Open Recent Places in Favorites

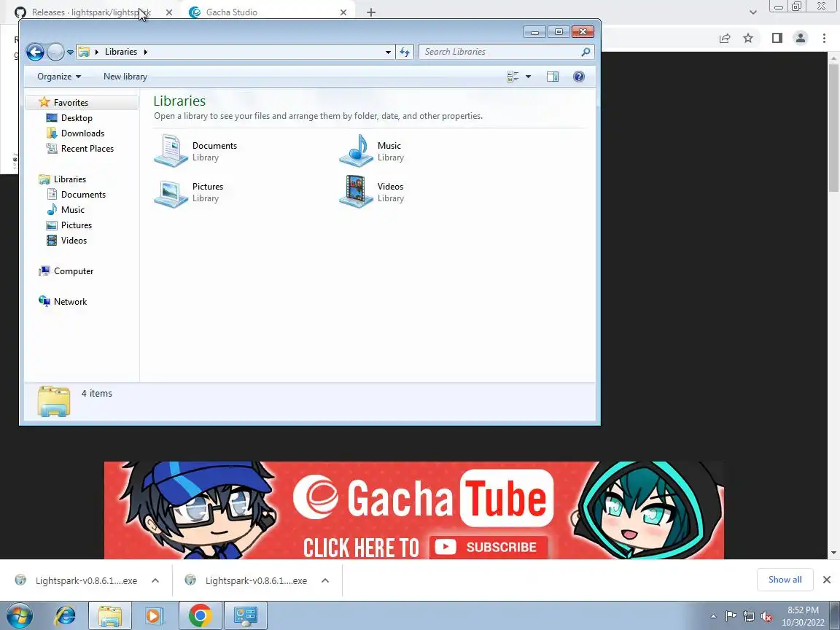pyautogui.click(x=87, y=149)
